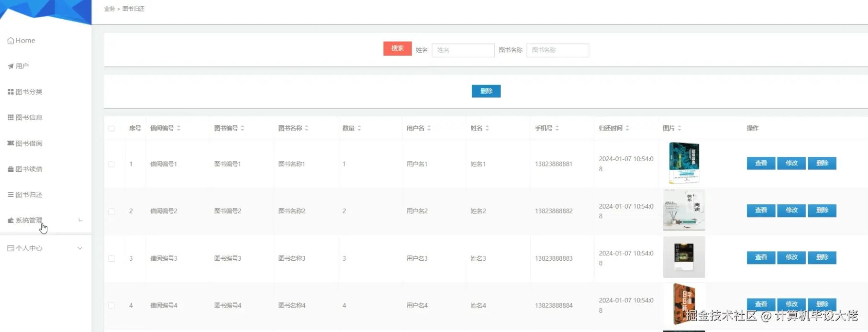Open Home in the sidebar
This screenshot has width=868, height=332.
click(25, 41)
